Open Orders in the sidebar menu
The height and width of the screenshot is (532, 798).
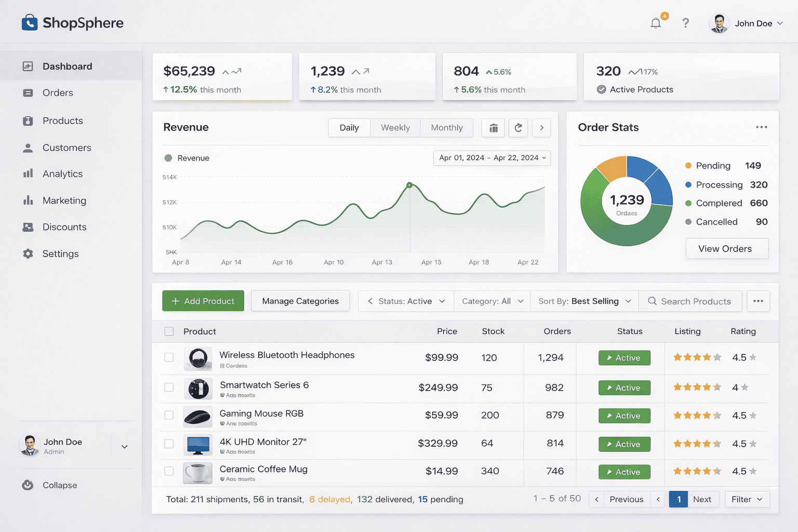(58, 93)
